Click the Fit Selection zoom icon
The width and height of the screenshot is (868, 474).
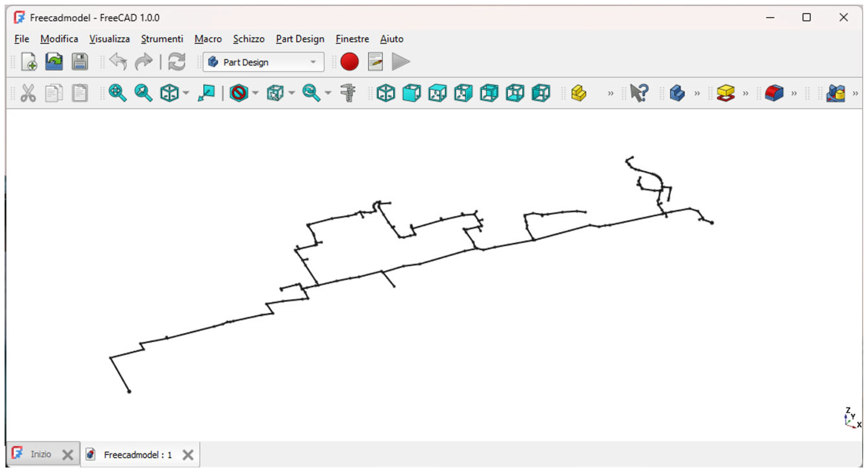143,93
